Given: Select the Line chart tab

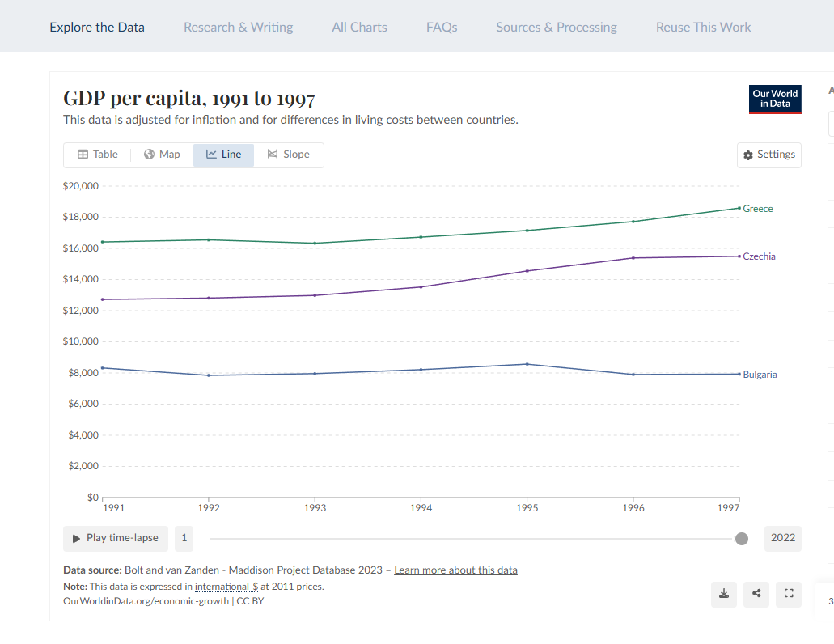Looking at the screenshot, I should [x=223, y=155].
